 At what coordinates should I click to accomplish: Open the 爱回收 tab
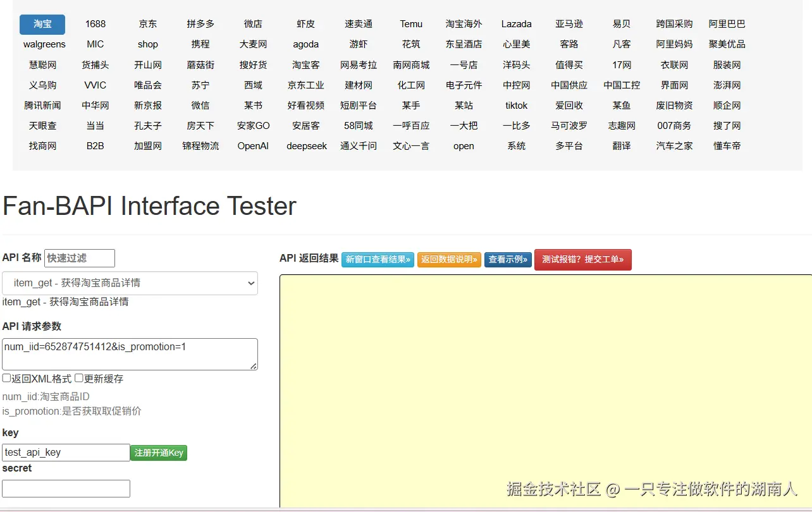[569, 105]
